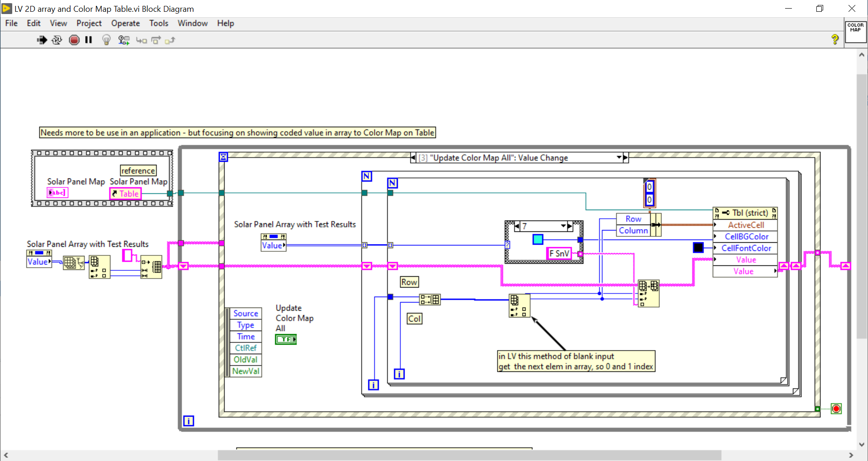Select Index Array node near property node
Screen dimensions: 868x461
pyautogui.click(x=648, y=293)
